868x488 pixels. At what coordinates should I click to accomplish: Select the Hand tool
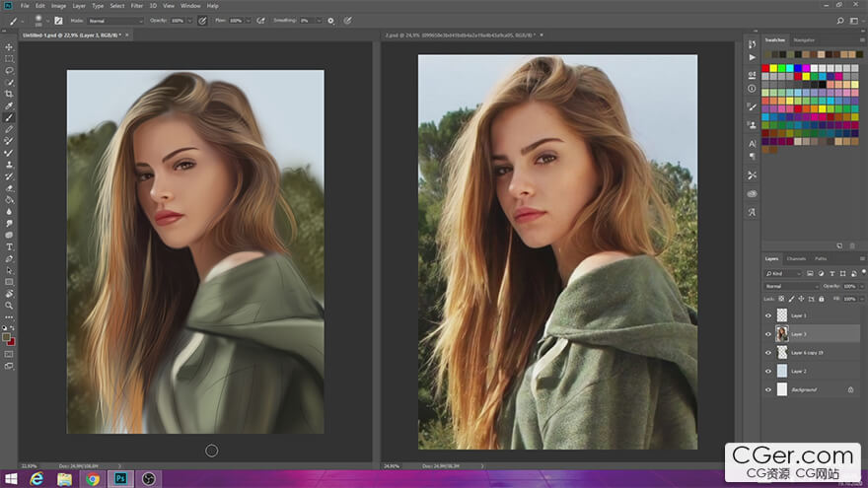(x=9, y=294)
